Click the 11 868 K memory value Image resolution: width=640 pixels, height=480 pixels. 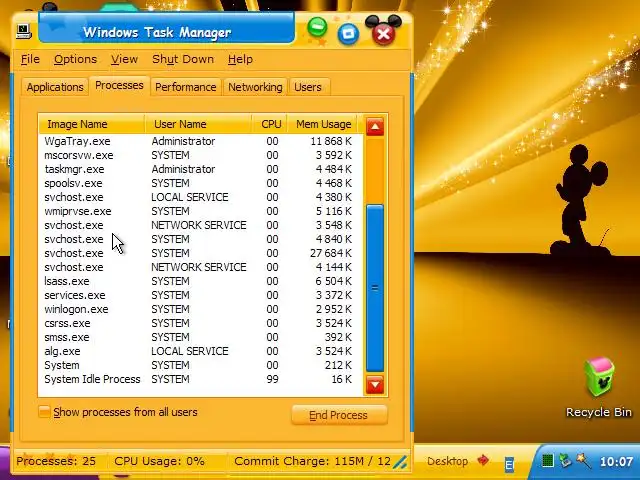331,141
